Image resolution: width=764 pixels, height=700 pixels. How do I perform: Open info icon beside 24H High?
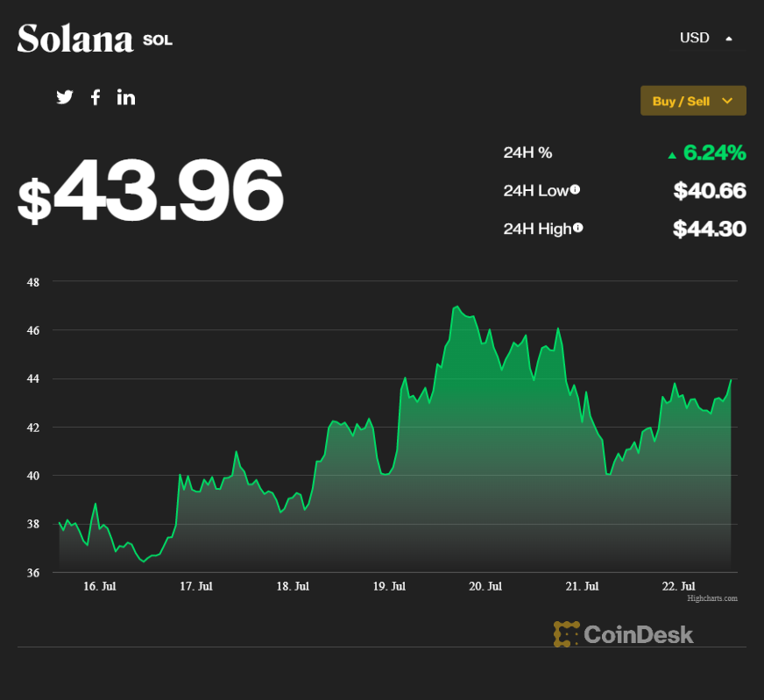578,228
